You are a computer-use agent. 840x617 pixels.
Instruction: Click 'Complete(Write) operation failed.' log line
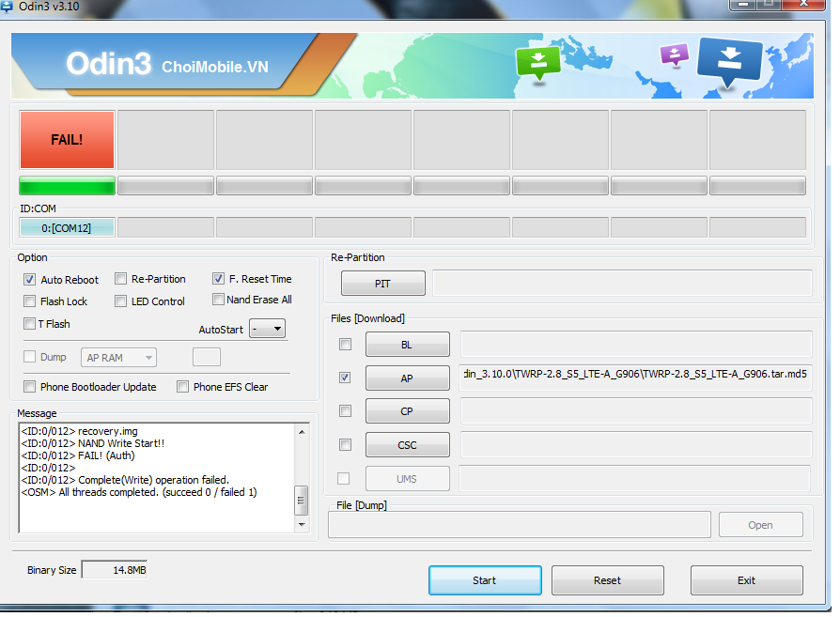[x=125, y=480]
